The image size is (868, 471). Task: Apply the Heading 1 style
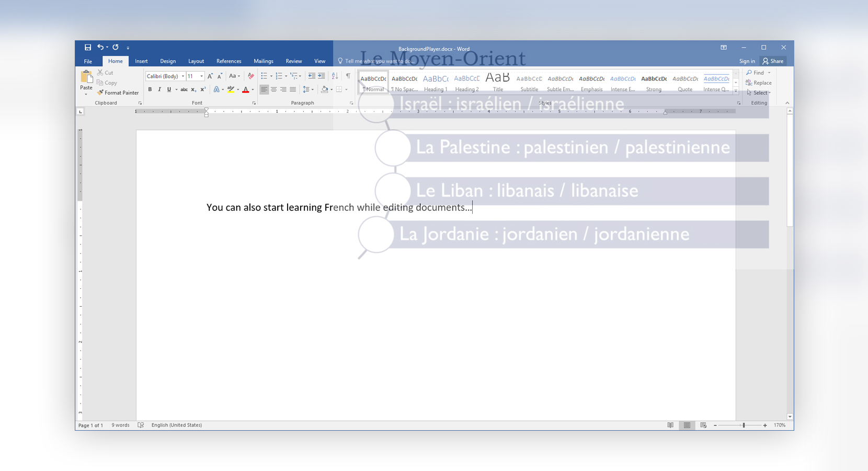point(436,83)
